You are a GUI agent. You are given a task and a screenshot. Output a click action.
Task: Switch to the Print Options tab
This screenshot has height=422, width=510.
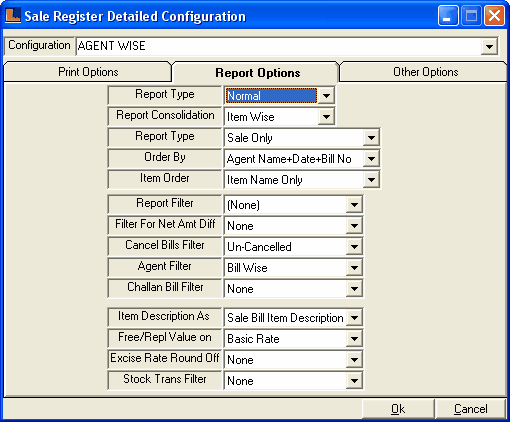pos(88,72)
